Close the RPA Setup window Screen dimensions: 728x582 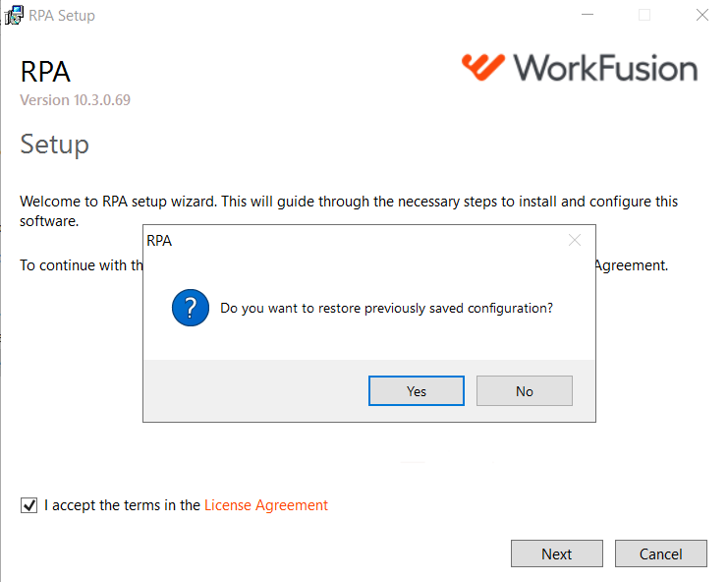(702, 15)
